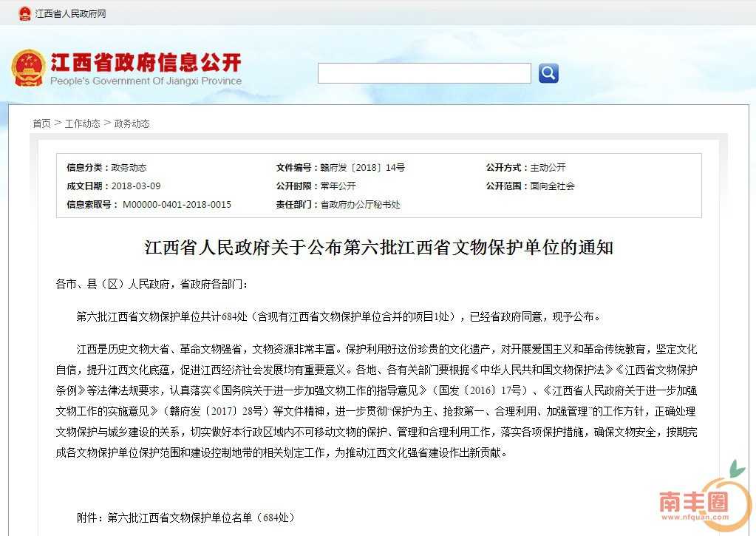Click the 成文日期 value 2018-03-09

pos(135,186)
